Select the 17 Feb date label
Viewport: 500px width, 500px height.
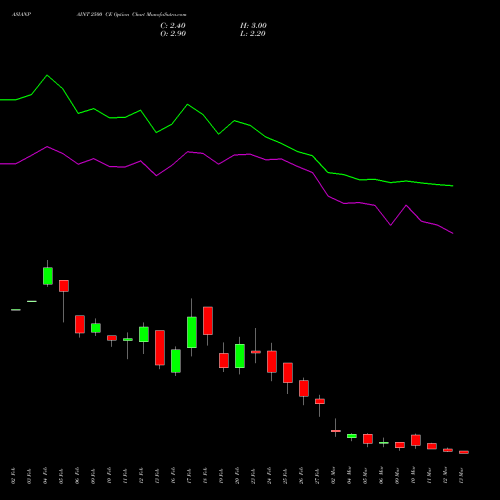tap(189, 476)
